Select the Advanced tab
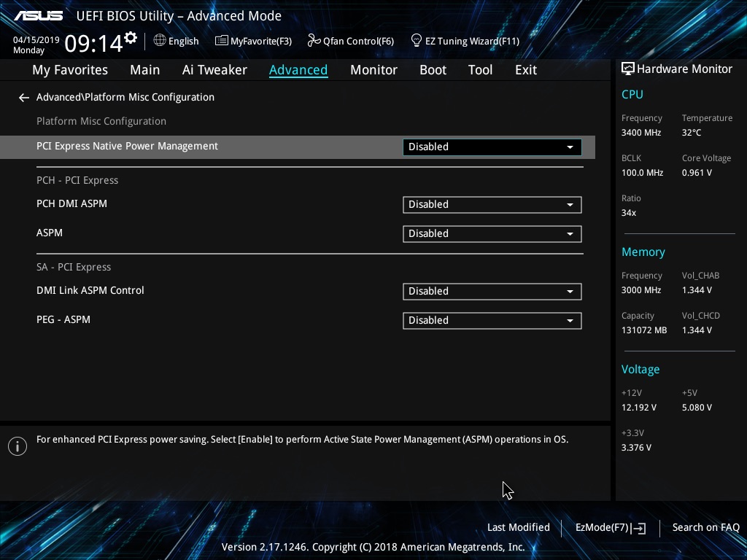Viewport: 747px width, 560px height. pos(298,70)
